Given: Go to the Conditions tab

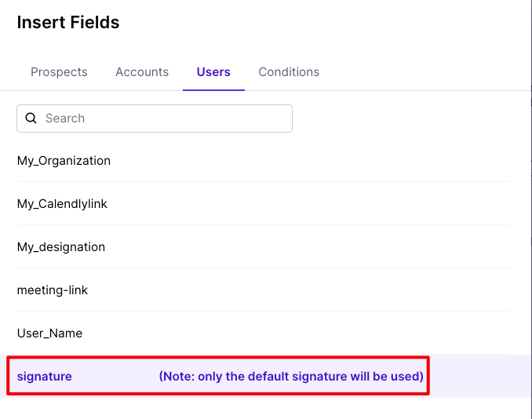Looking at the screenshot, I should (x=289, y=72).
